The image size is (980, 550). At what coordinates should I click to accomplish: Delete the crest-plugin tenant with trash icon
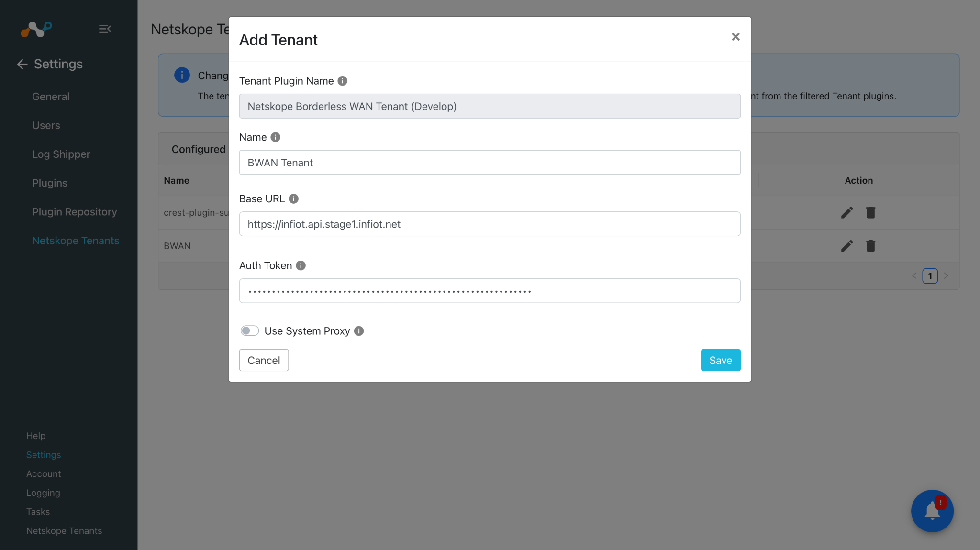(x=870, y=212)
